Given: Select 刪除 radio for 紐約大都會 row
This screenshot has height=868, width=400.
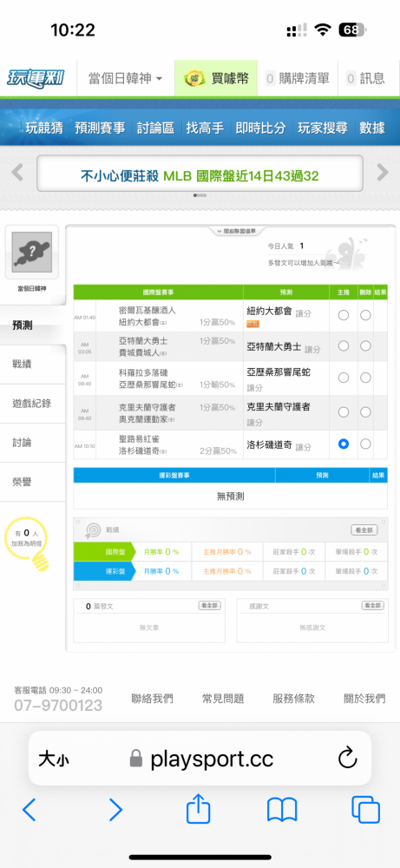Looking at the screenshot, I should click(x=365, y=315).
